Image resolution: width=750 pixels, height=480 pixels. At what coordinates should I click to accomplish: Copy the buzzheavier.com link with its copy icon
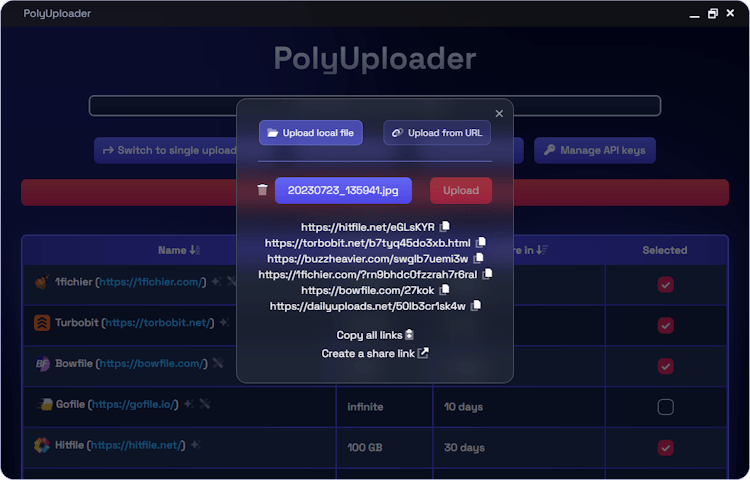coord(478,258)
